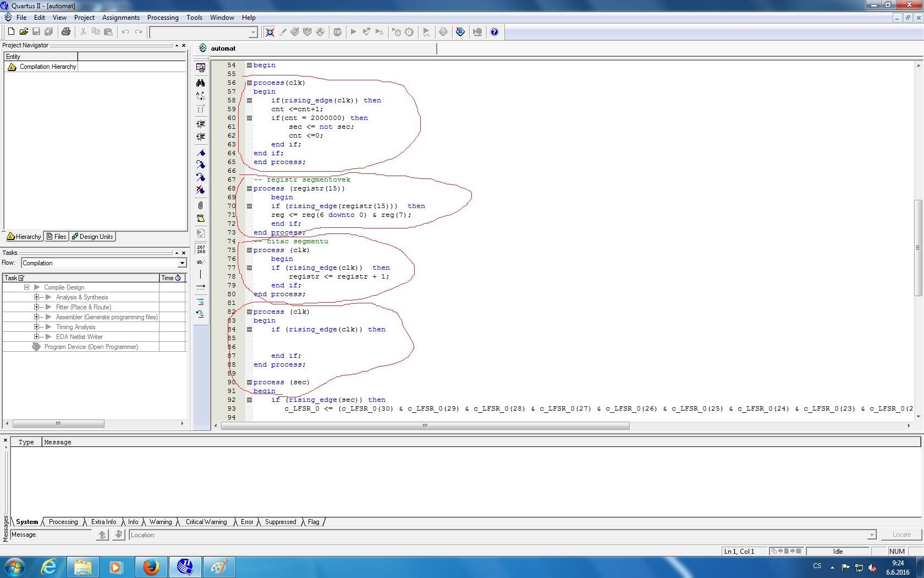The height and width of the screenshot is (578, 924).
Task: Click the Print icon in toolbar
Action: click(66, 32)
